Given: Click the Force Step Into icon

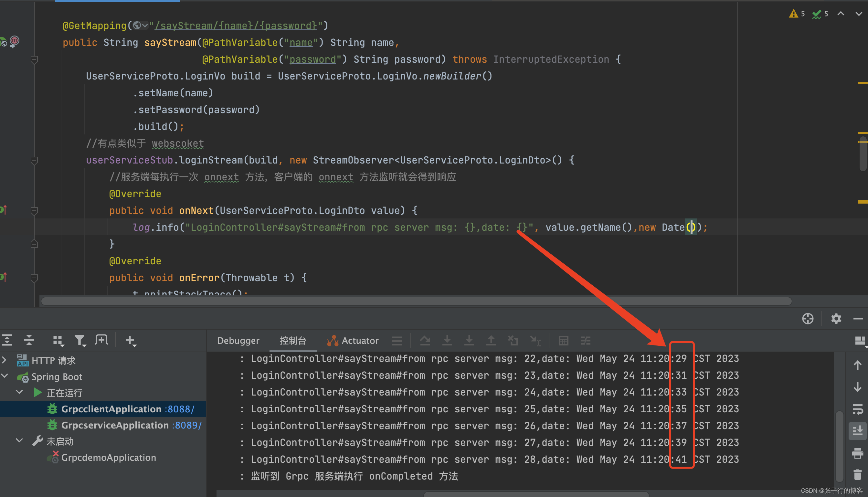Looking at the screenshot, I should point(469,341).
